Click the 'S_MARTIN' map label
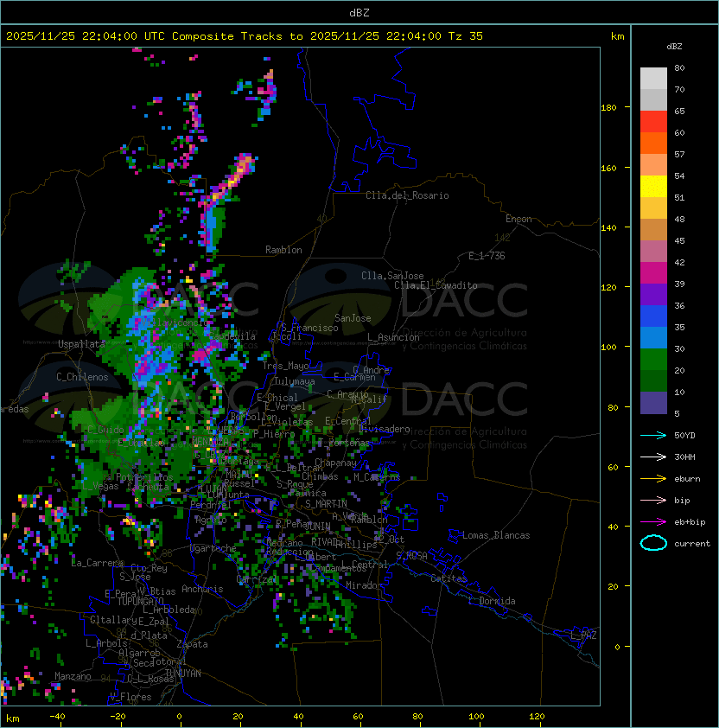The image size is (719, 728). point(326,504)
